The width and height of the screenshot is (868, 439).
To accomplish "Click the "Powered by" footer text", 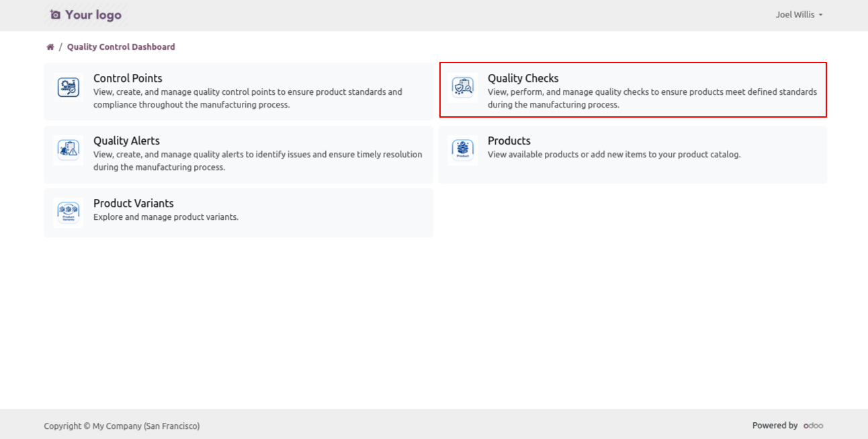I will tap(775, 426).
